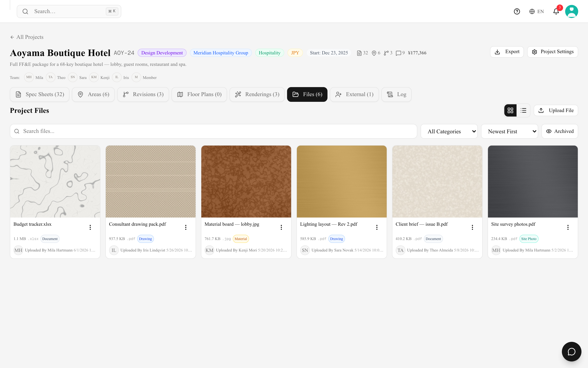588x368 pixels.
Task: Select the Floor Plans (0) tab
Action: pos(199,94)
